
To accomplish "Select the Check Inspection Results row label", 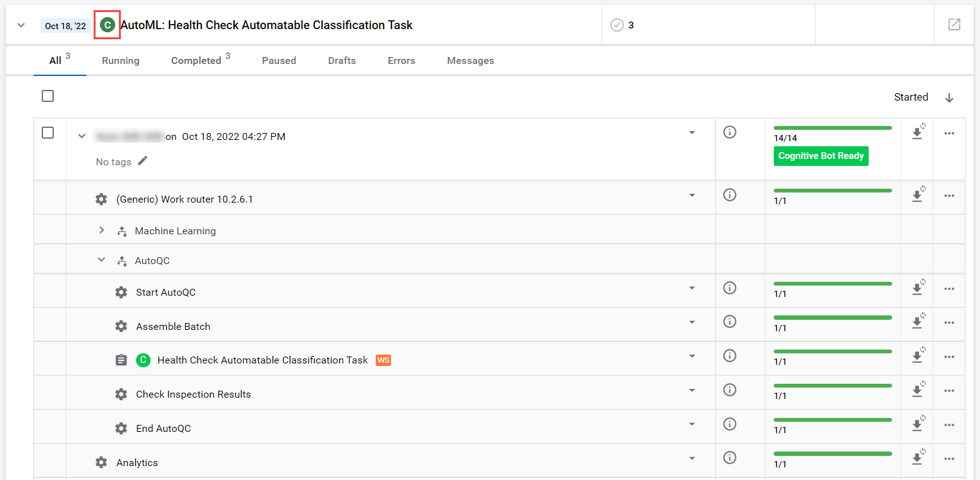I will (194, 394).
